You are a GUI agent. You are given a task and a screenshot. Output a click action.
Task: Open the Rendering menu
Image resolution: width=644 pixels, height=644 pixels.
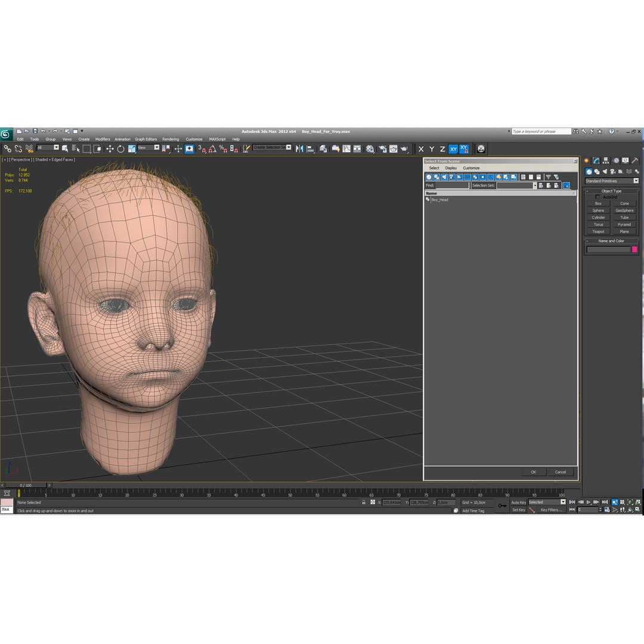pos(171,139)
